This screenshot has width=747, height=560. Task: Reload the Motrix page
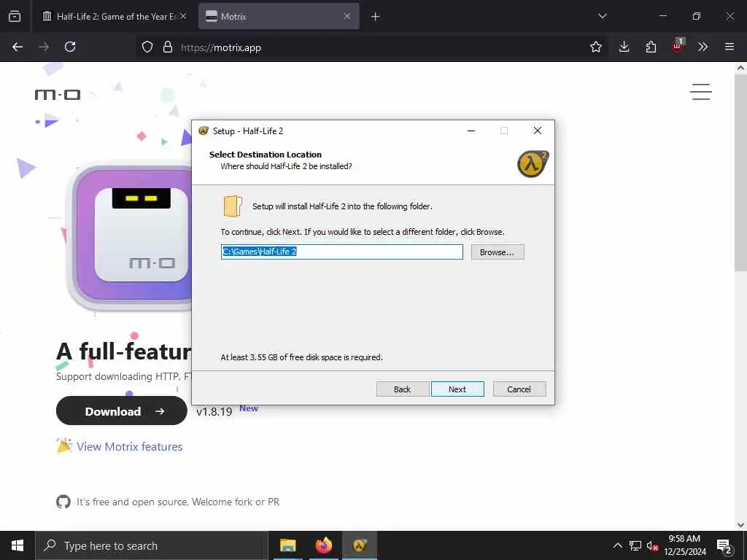(70, 47)
